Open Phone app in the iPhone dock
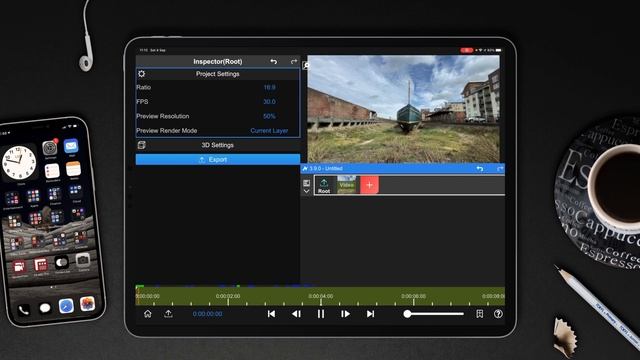Screen dimensions: 640x360 (24, 311)
